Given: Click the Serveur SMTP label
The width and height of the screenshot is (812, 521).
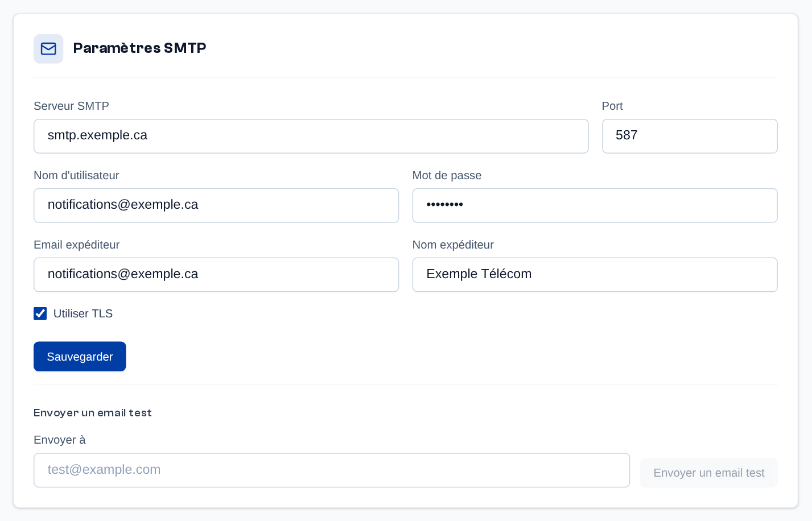Looking at the screenshot, I should pyautogui.click(x=71, y=106).
